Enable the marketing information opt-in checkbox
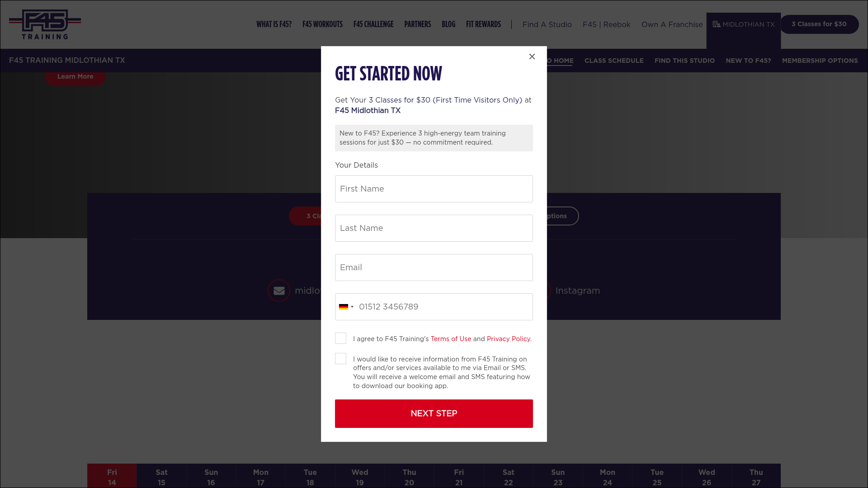 tap(340, 359)
